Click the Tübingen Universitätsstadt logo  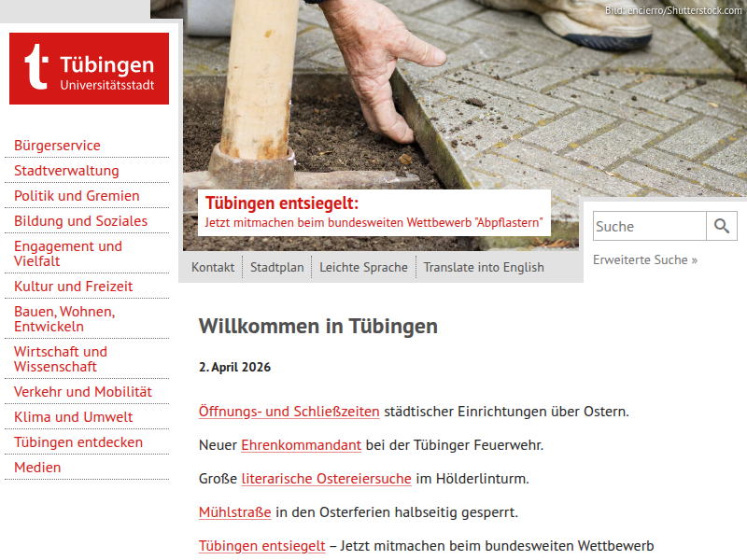coord(90,69)
